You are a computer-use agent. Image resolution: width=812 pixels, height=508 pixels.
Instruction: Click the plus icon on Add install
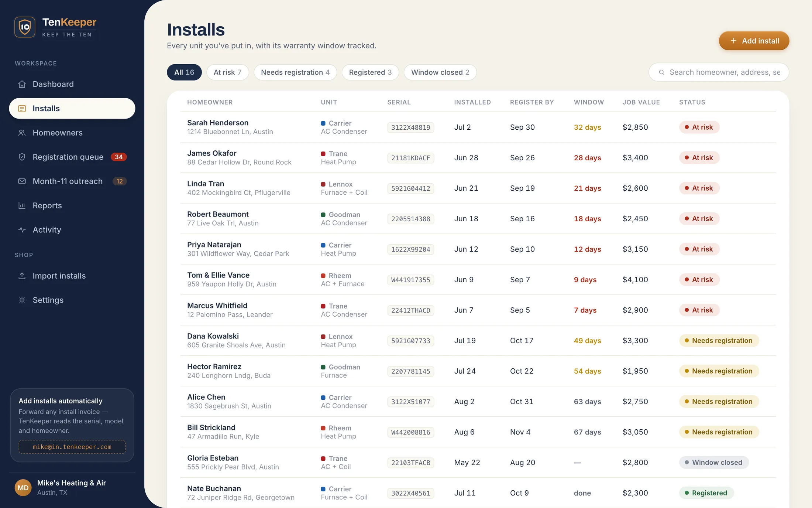click(x=733, y=41)
